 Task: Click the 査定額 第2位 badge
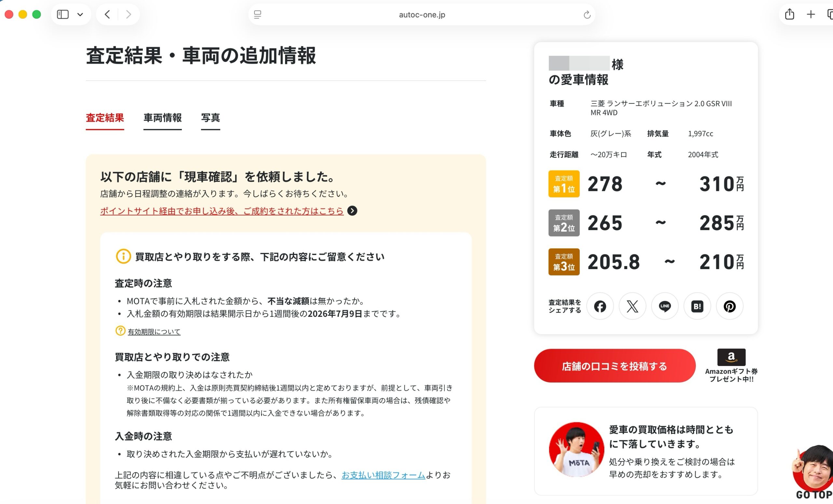[564, 223]
